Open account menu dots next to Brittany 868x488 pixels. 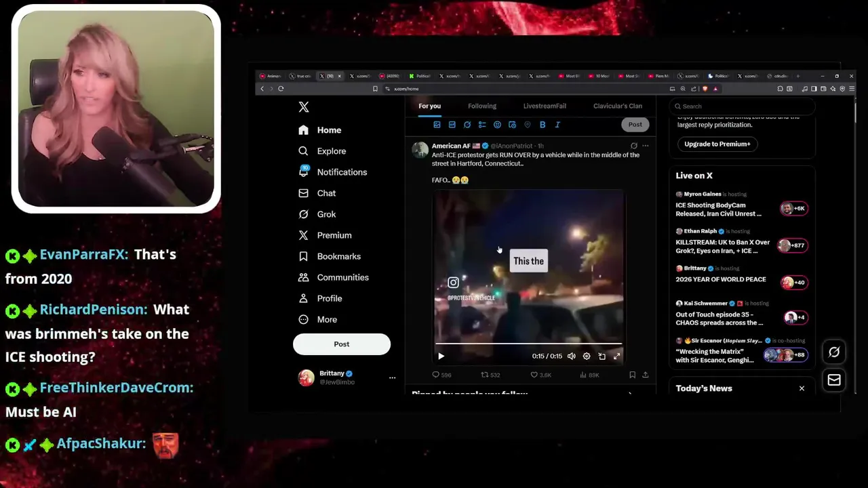tap(392, 378)
